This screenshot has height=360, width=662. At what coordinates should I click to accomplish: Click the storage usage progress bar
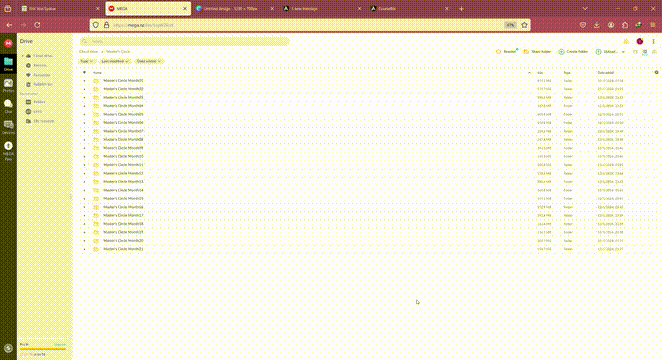[x=43, y=349]
